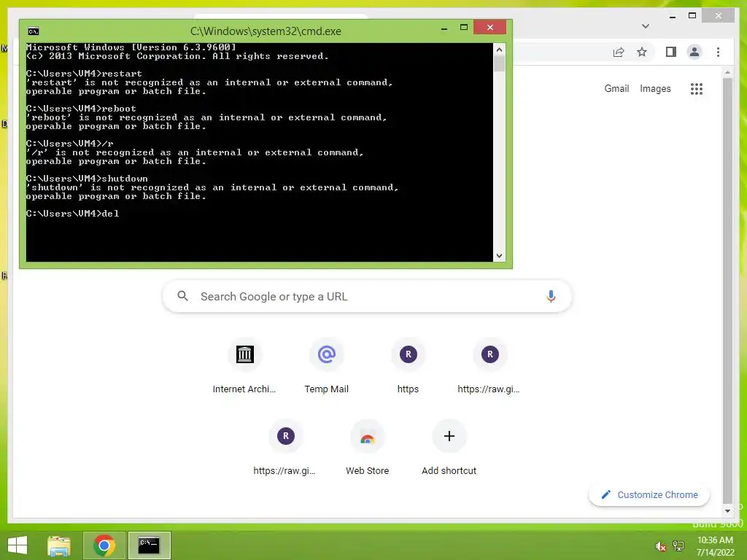747x560 pixels.
Task: Click the 'C:\Users\VM4>reboot' line
Action: (x=81, y=109)
